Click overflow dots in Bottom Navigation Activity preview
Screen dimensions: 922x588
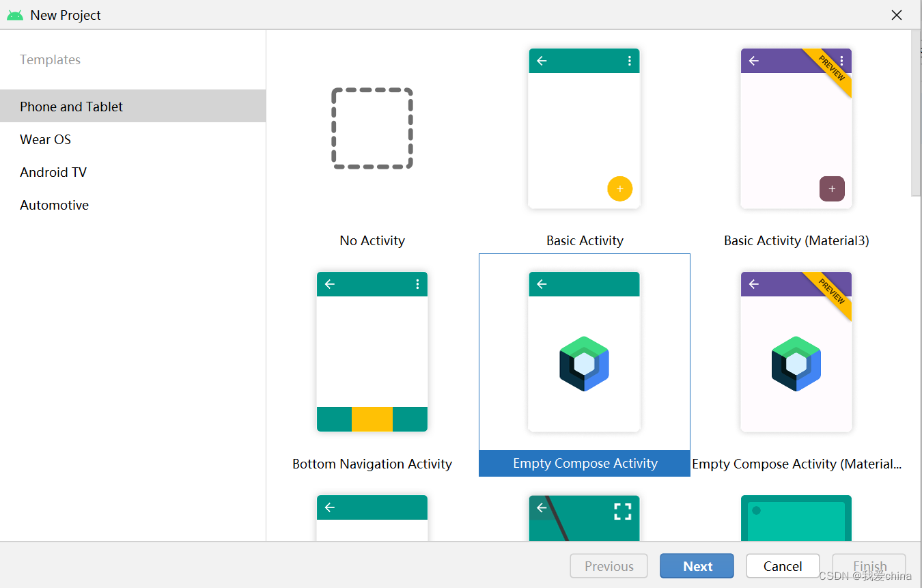coord(417,284)
